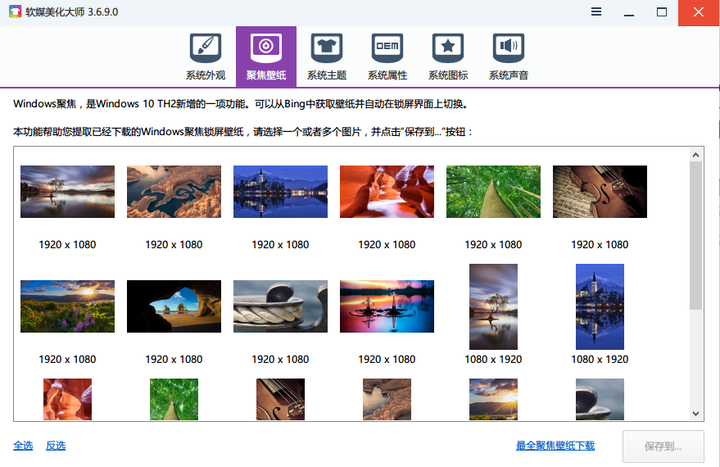Select the colorful sunset reflection wallpaper
The width and height of the screenshot is (720, 467).
pyautogui.click(x=387, y=306)
